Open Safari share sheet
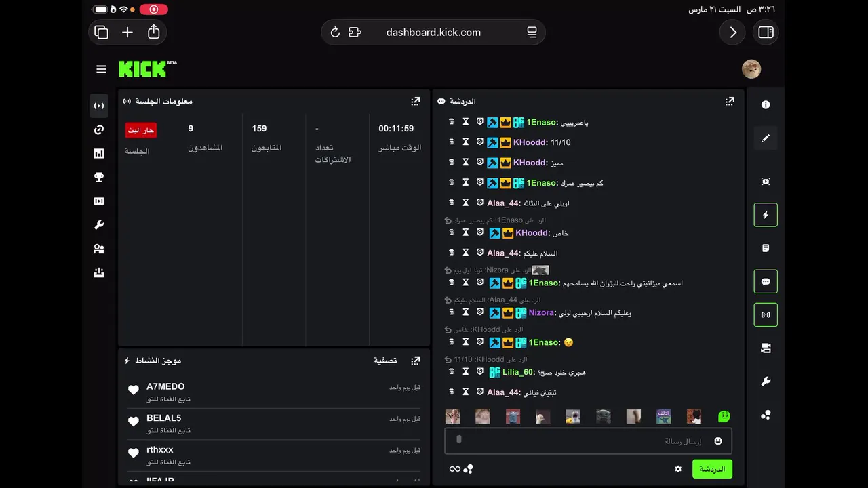Image resolution: width=868 pixels, height=488 pixels. coord(153,32)
